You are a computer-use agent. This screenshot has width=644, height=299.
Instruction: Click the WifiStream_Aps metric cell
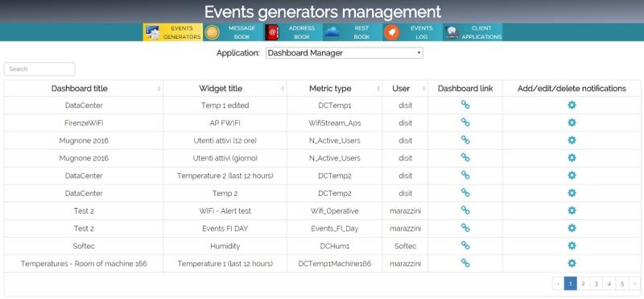pyautogui.click(x=334, y=123)
